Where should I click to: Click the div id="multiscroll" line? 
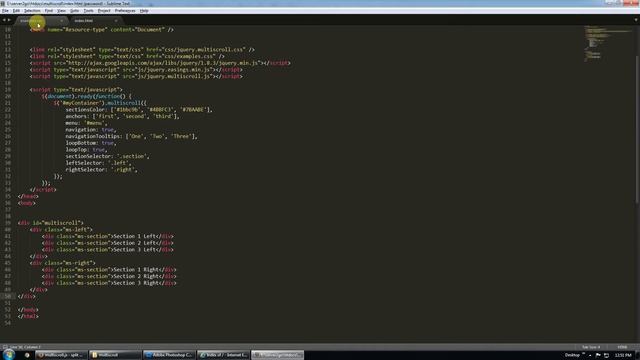click(x=51, y=223)
